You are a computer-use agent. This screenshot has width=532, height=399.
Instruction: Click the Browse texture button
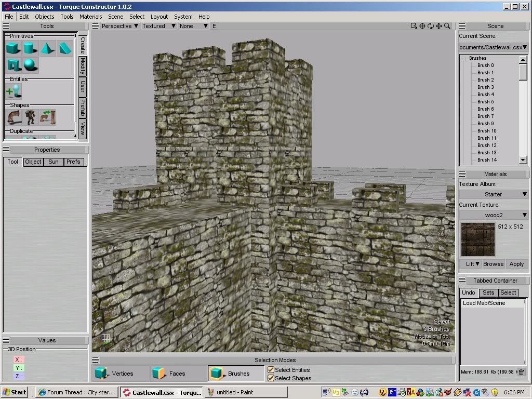coord(493,264)
